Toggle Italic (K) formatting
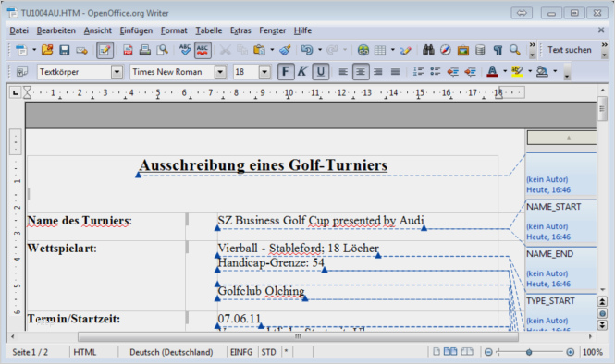This screenshot has width=615, height=364. pyautogui.click(x=302, y=72)
